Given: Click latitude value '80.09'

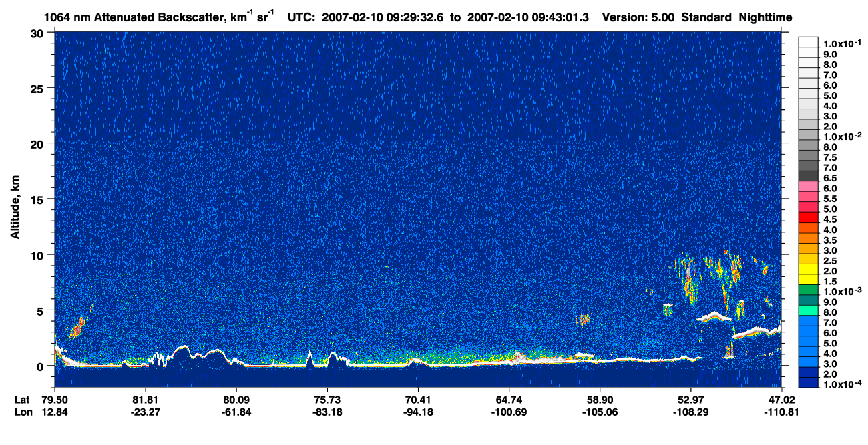Looking at the screenshot, I should pos(236,399).
